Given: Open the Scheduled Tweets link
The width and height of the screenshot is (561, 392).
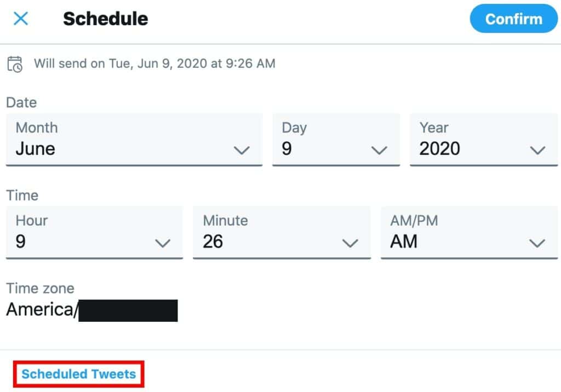Looking at the screenshot, I should 78,374.
